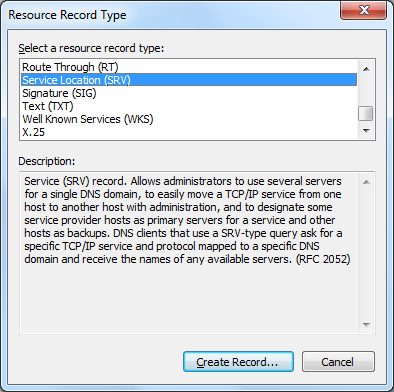The height and width of the screenshot is (392, 394).
Task: Click the Create Record... button
Action: tap(238, 362)
